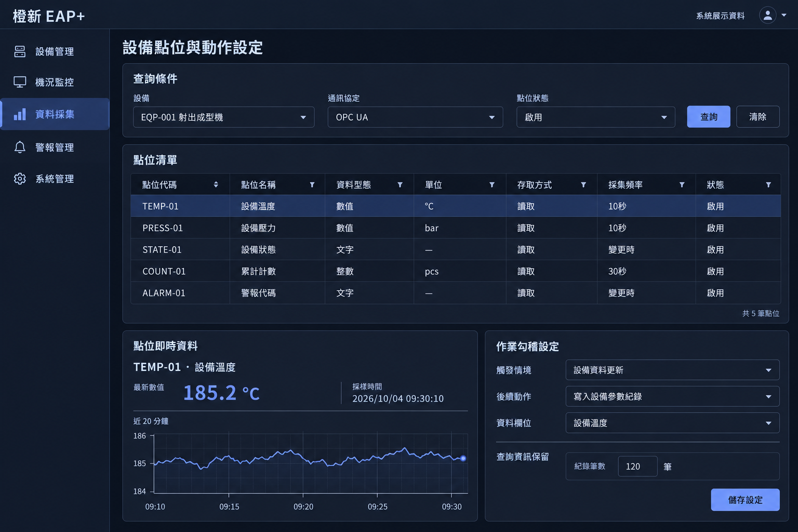Screen dimensions: 798x532
Task: Select 資料採集 menu item
Action: (55, 114)
